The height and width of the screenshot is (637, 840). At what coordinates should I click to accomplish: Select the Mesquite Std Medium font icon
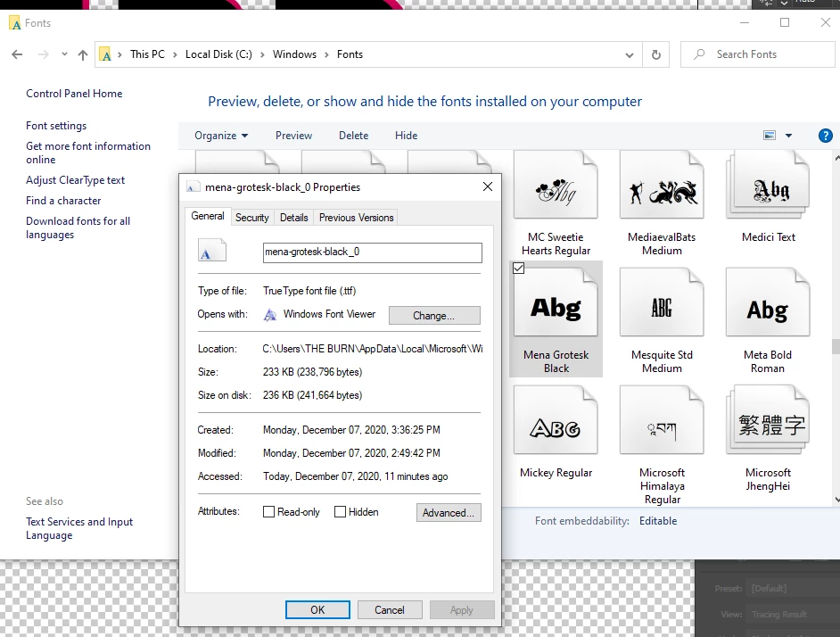[x=662, y=303]
